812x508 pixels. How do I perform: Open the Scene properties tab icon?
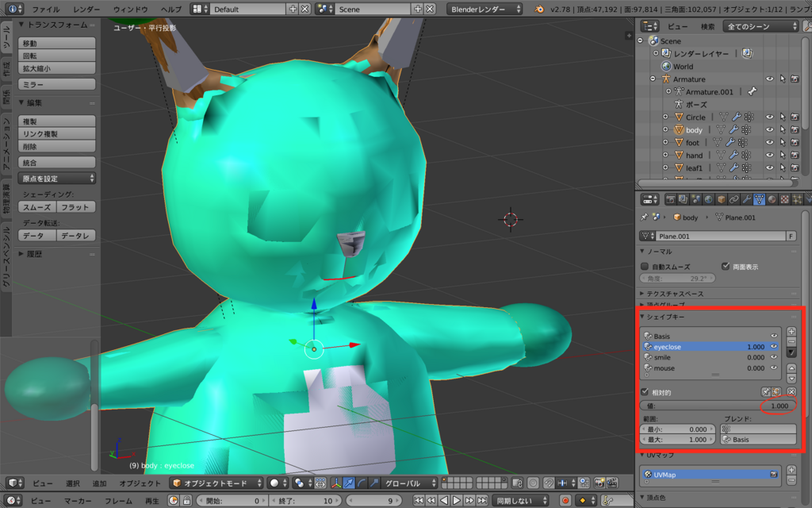[696, 199]
